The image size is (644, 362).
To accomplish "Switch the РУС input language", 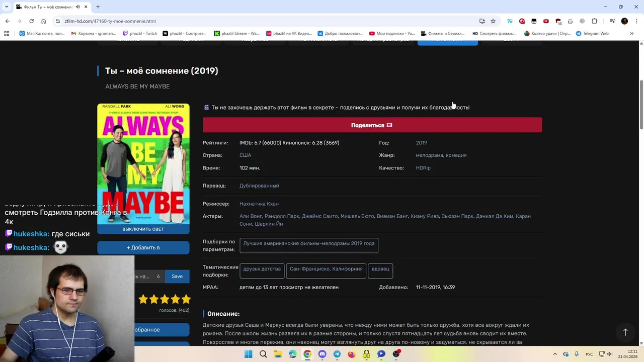I will pyautogui.click(x=589, y=354).
